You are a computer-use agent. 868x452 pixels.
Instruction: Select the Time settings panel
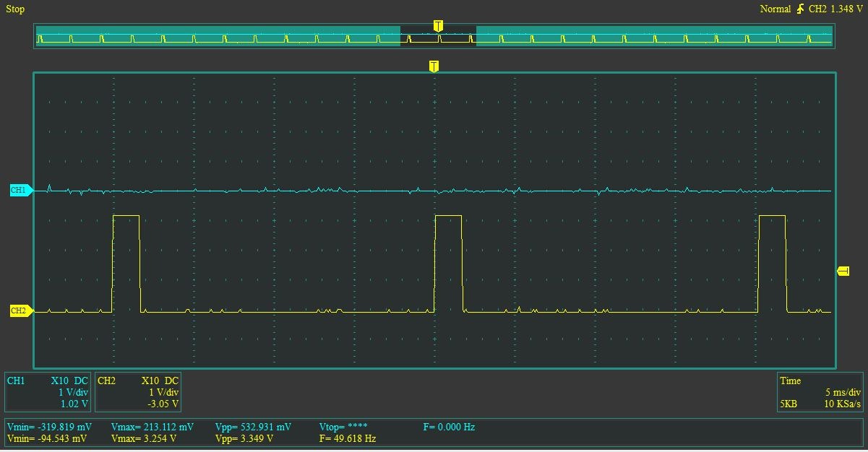click(819, 391)
